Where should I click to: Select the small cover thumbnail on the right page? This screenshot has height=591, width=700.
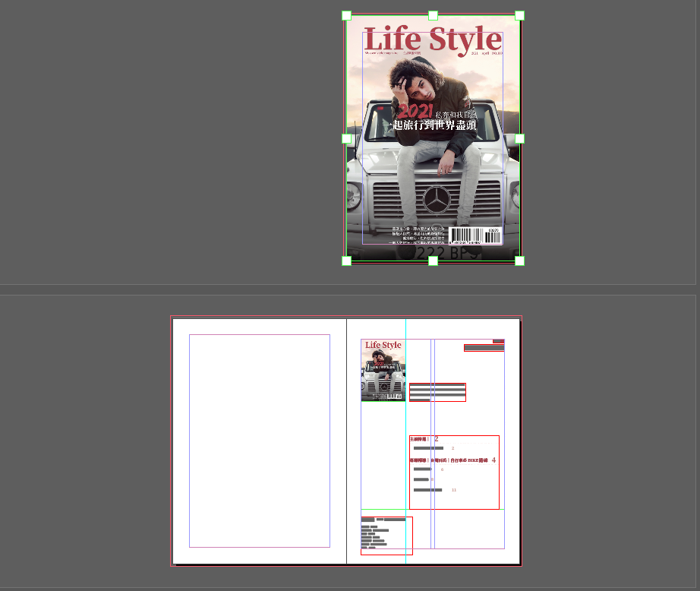coord(383,370)
